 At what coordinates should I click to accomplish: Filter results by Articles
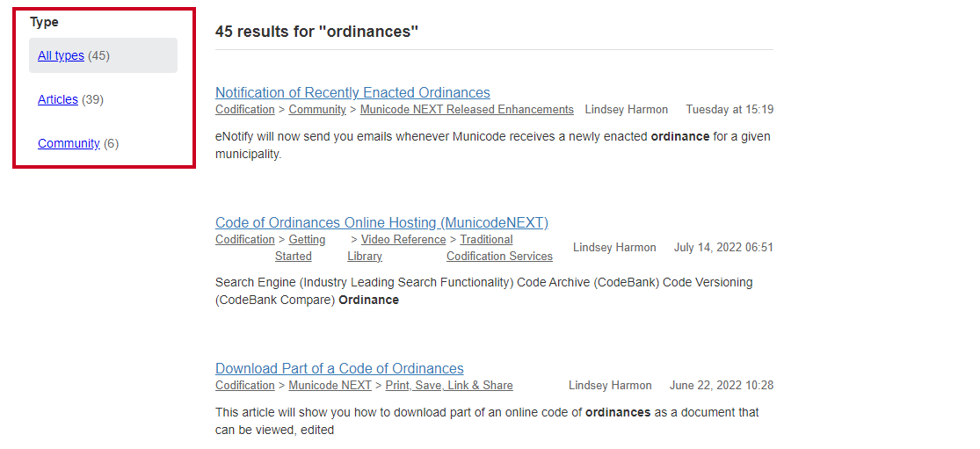click(57, 99)
